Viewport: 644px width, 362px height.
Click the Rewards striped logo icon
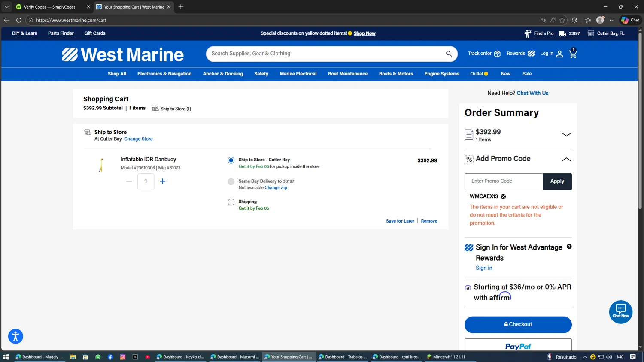(531, 54)
